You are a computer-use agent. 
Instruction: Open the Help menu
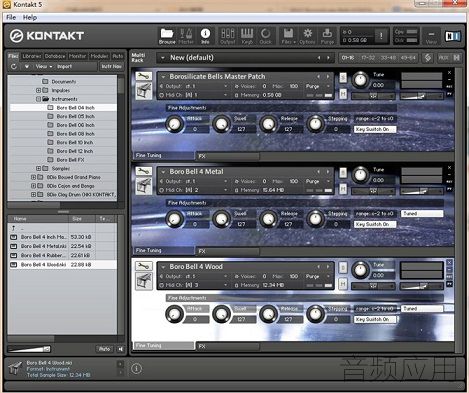pos(30,17)
